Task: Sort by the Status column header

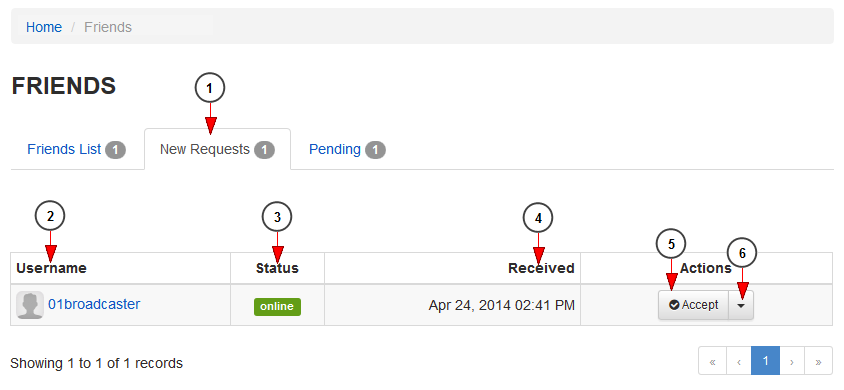Action: point(277,268)
